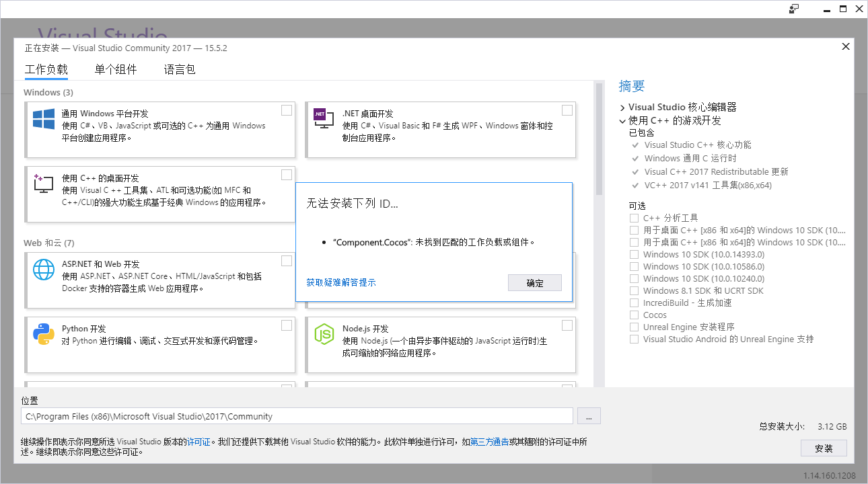The width and height of the screenshot is (868, 484).
Task: Click VC++ 2017 v141 工具集(x86,x64) entry
Action: pos(708,185)
